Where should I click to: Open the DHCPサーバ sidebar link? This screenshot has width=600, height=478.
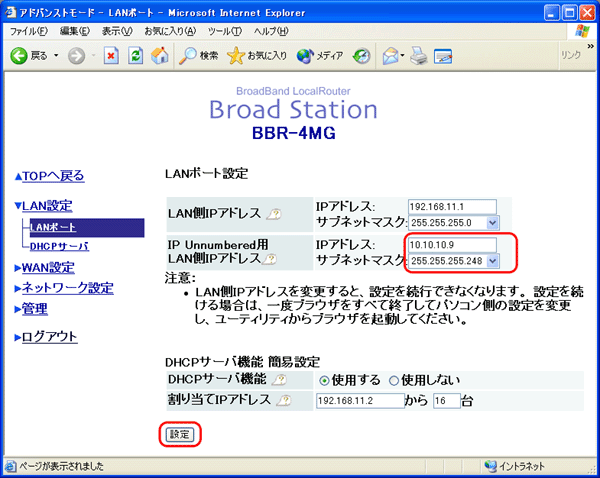(x=59, y=246)
